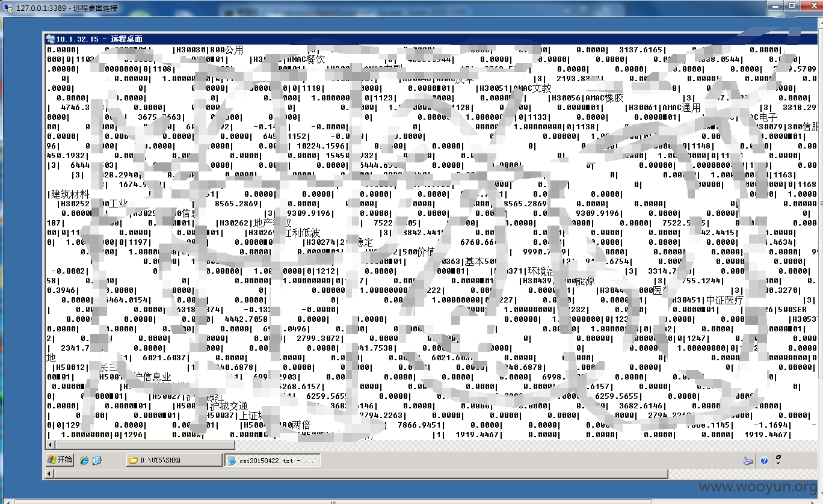Screen dimensions: 823x504
Task: Click the value 2799.3072
Action: click(x=318, y=339)
